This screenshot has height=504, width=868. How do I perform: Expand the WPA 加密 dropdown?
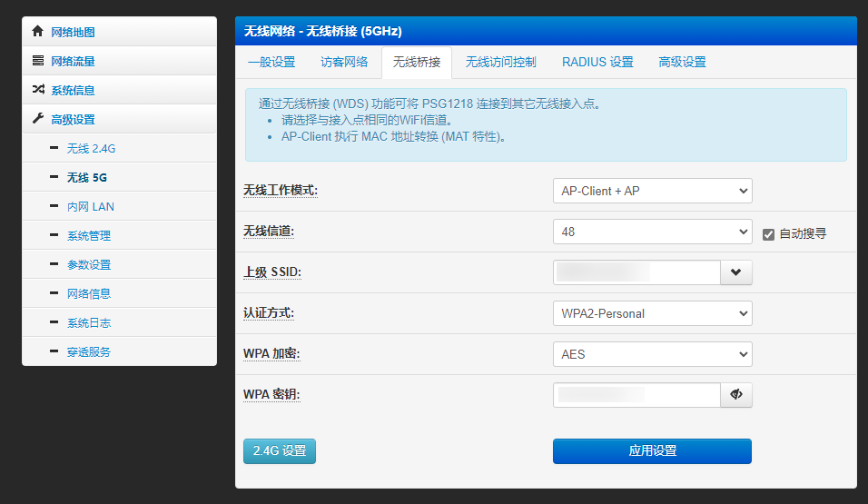point(652,354)
